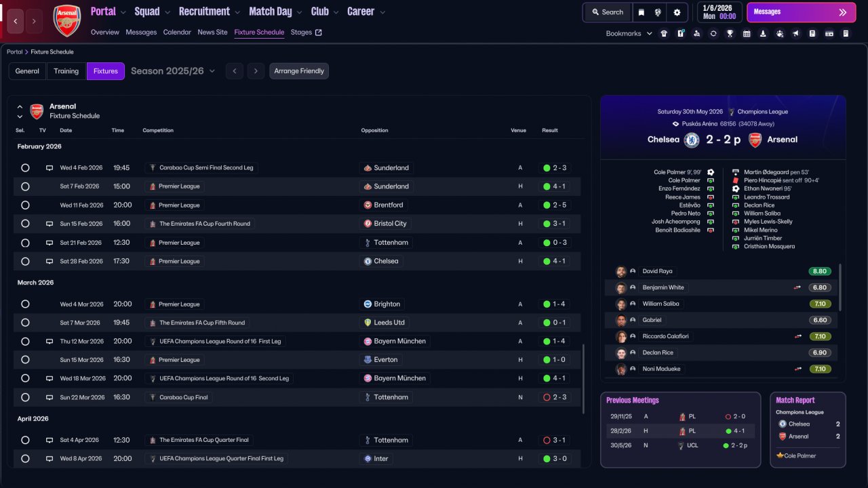
Task: Click the Arsenal crest beside Fixture Schedule heading
Action: [37, 111]
